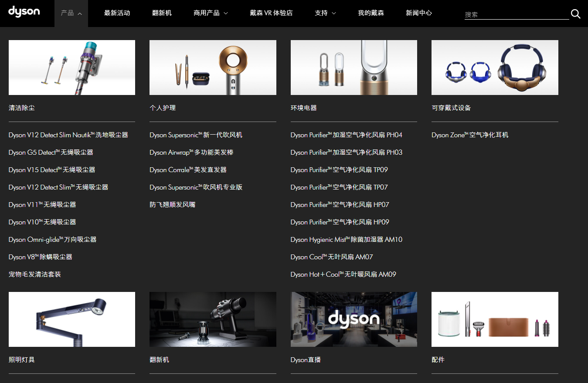
Task: Open 新闻中心 menu item
Action: [x=419, y=13]
